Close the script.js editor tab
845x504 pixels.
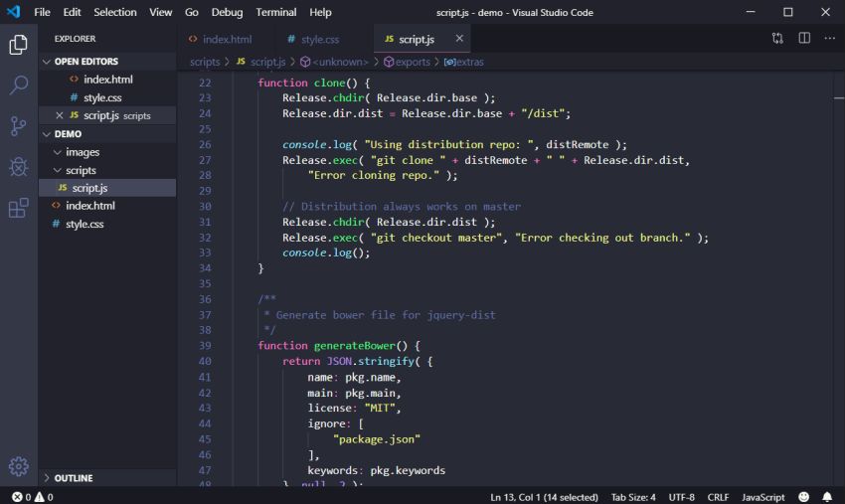459,39
